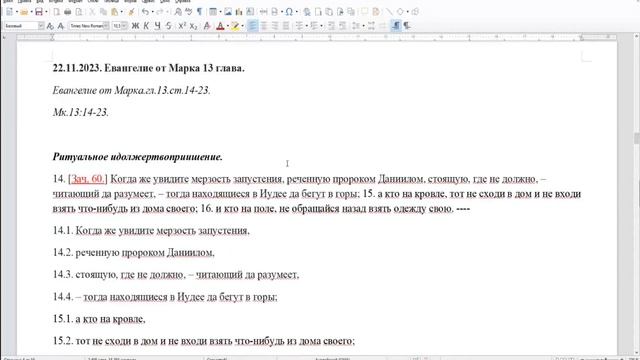640x360 pixels.
Task: Toggle subscript formatting
Action: pyautogui.click(x=193, y=26)
